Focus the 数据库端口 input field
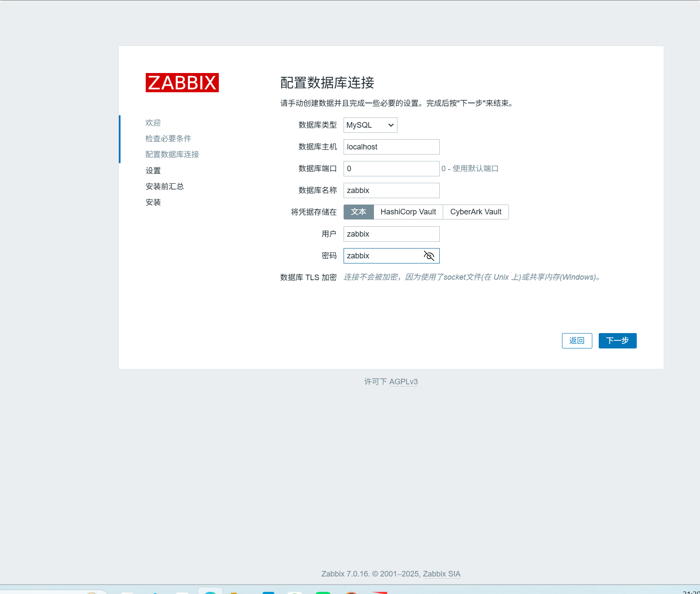This screenshot has height=594, width=700. pyautogui.click(x=391, y=169)
